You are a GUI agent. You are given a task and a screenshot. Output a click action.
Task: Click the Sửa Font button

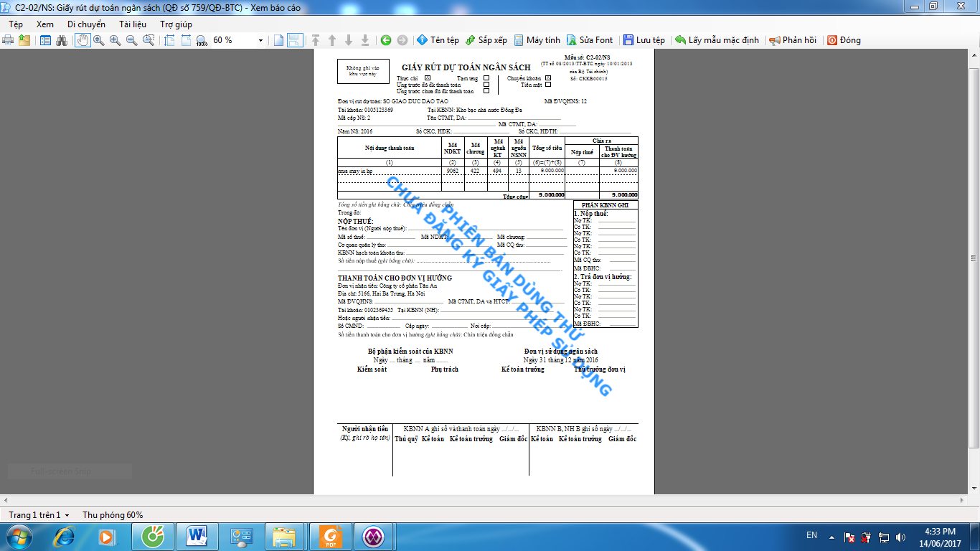click(x=590, y=40)
